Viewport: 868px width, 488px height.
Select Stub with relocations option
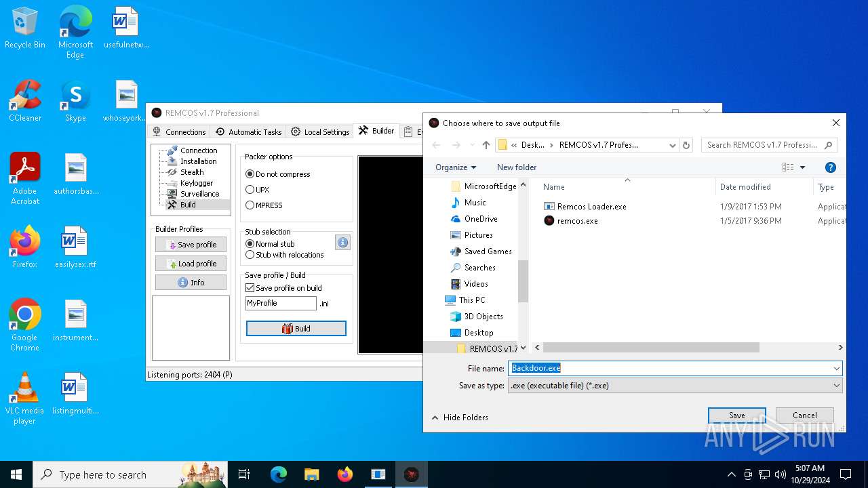(x=285, y=255)
